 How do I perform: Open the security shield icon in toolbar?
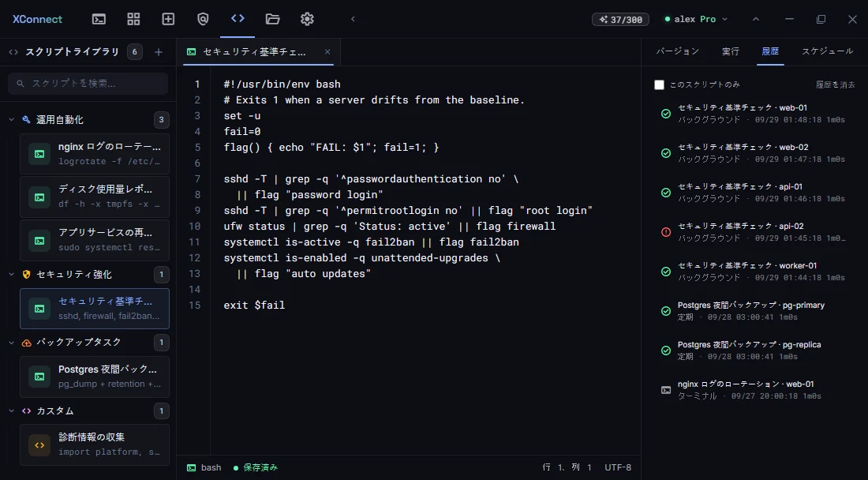point(203,19)
